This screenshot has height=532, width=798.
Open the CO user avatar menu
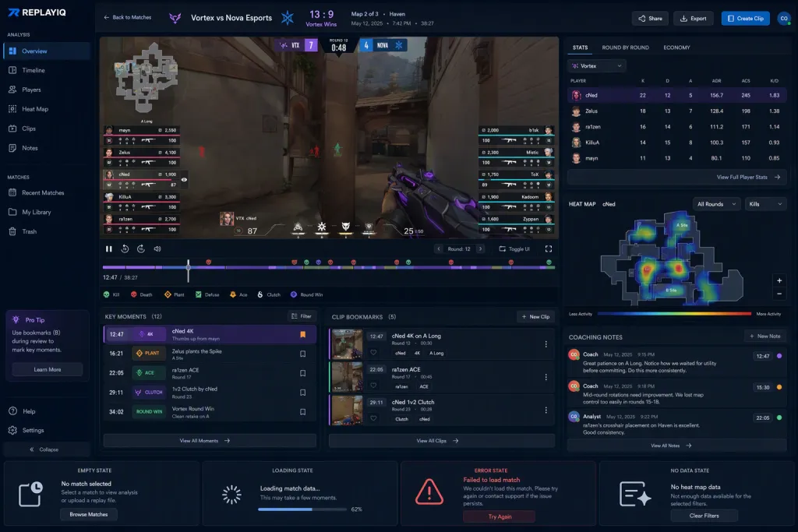click(784, 19)
